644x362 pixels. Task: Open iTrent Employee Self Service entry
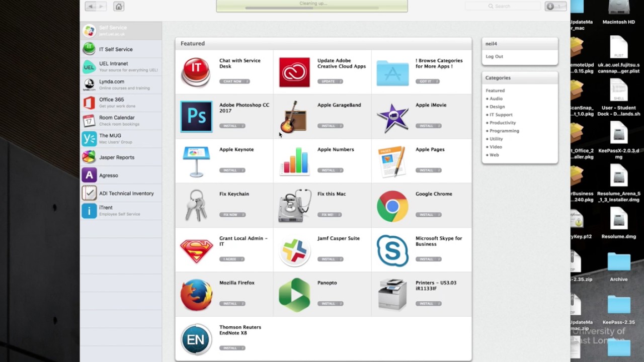(x=121, y=211)
